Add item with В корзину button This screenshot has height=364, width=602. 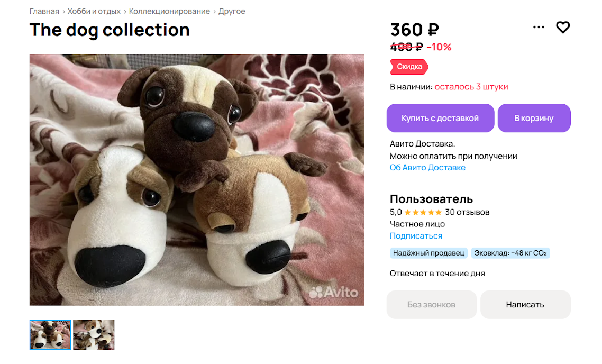click(534, 118)
